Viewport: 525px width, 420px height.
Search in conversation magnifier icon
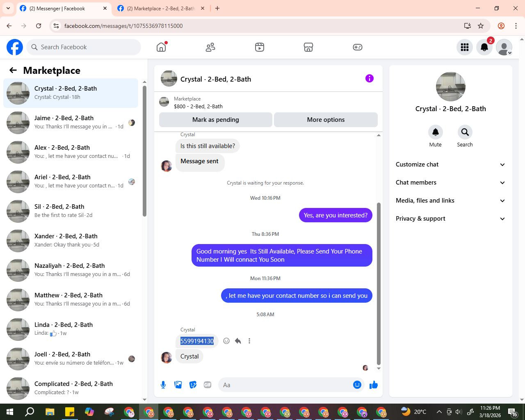point(465,132)
